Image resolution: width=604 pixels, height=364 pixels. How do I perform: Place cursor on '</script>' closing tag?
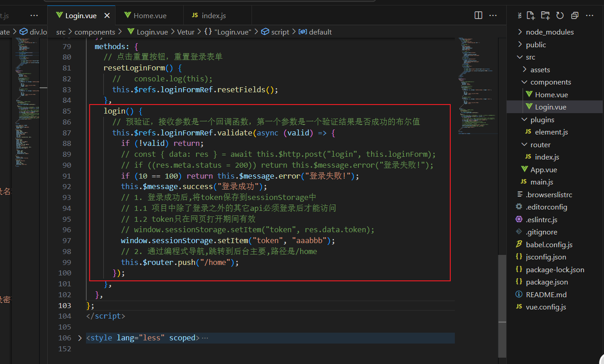pos(106,316)
